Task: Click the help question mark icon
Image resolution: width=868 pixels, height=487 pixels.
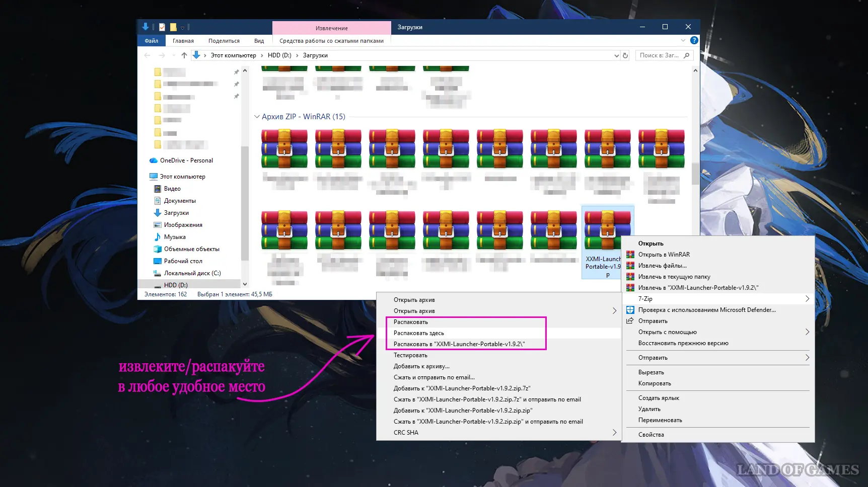Action: coord(694,40)
